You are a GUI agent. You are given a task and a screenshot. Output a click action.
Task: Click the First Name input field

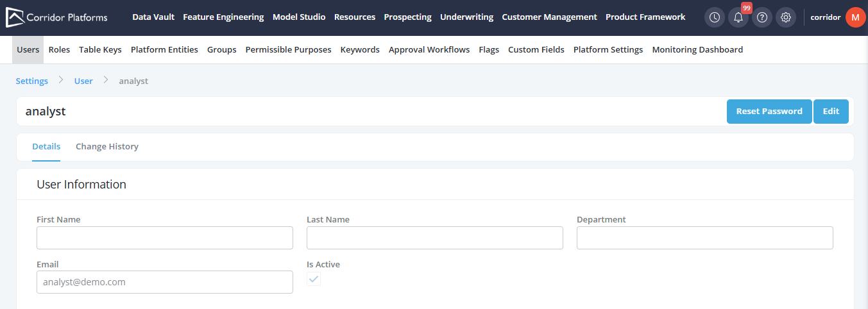(165, 238)
